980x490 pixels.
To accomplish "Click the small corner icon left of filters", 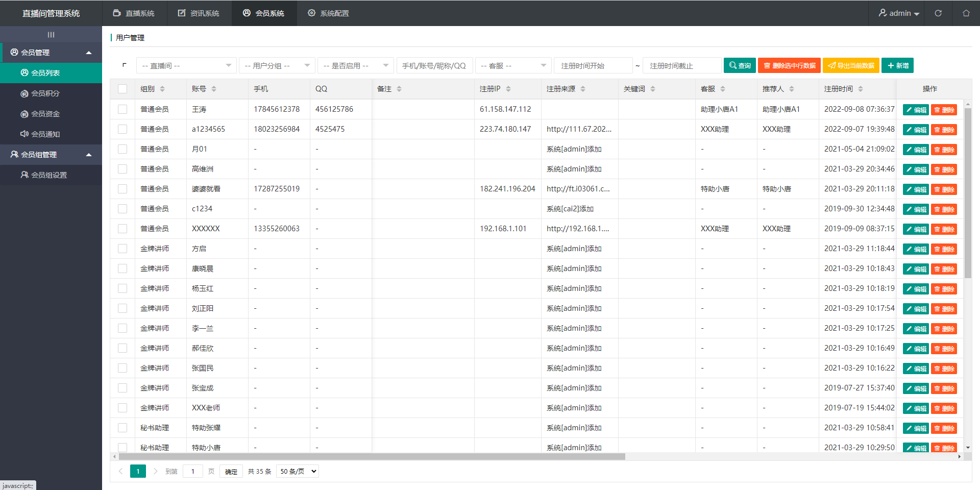I will [x=124, y=65].
